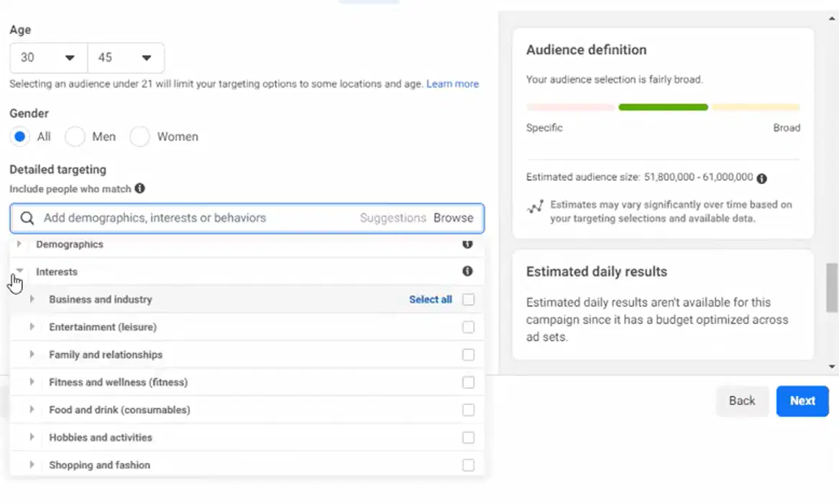Click the Audience definition heading

pos(587,50)
